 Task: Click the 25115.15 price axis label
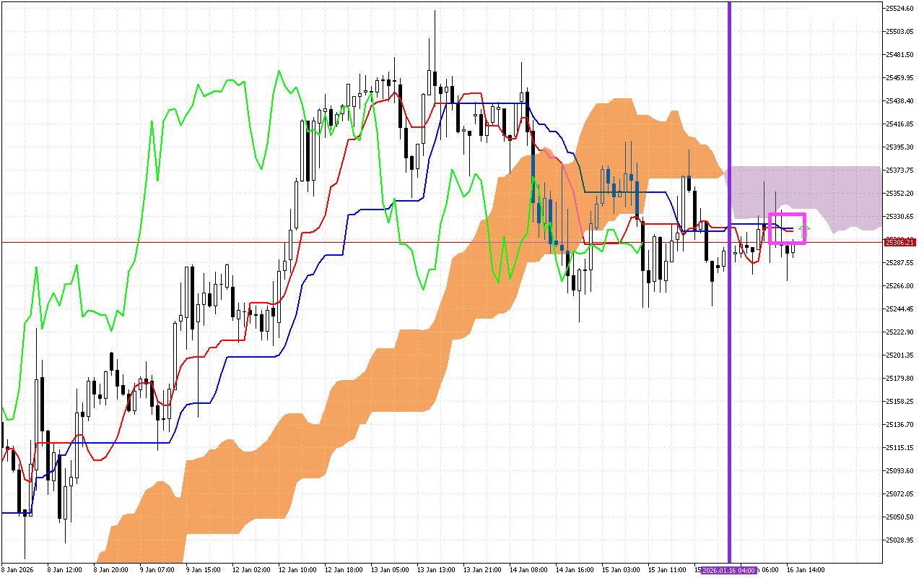point(899,448)
